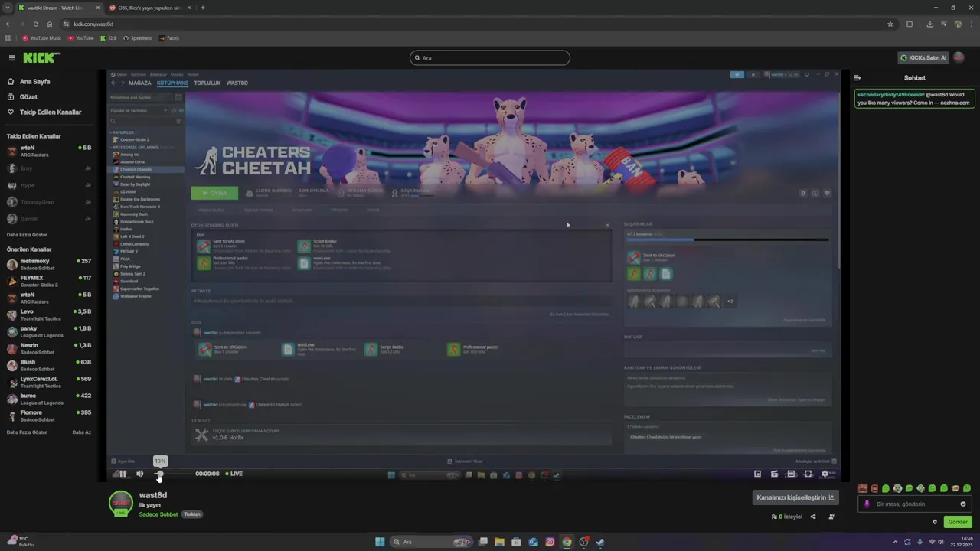
Task: Open mellsmoky recommended channel
Action: [x=49, y=265]
